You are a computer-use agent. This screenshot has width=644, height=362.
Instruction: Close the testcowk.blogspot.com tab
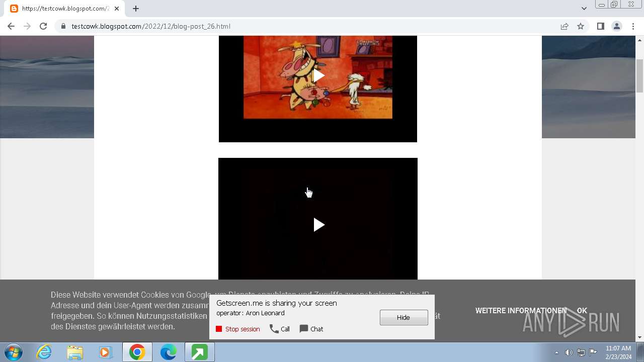pyautogui.click(x=117, y=9)
